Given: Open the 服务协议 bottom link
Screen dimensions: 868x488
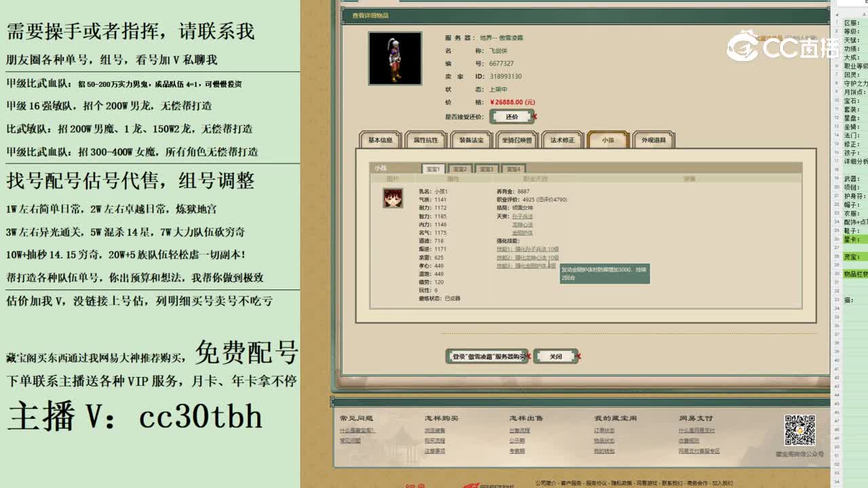Looking at the screenshot, I should point(597,483).
